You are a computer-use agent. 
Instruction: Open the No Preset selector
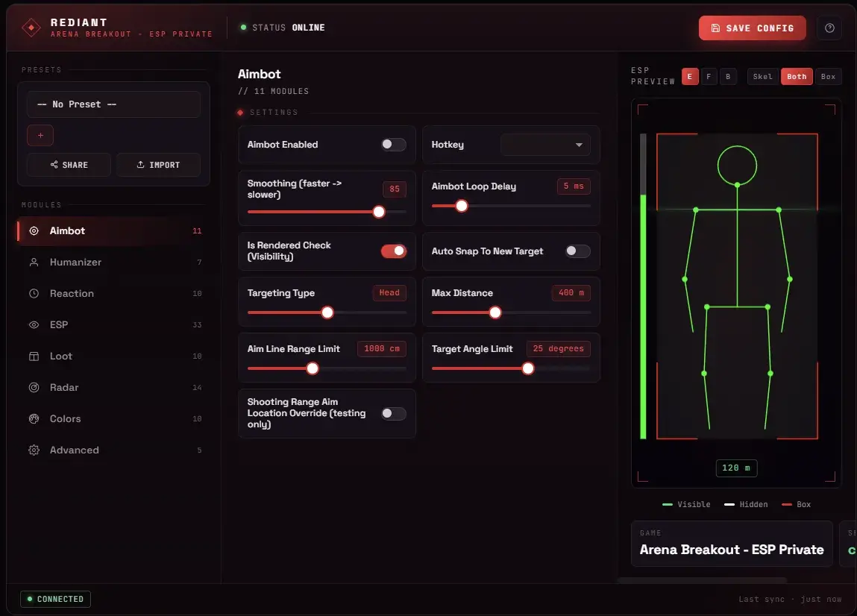113,104
